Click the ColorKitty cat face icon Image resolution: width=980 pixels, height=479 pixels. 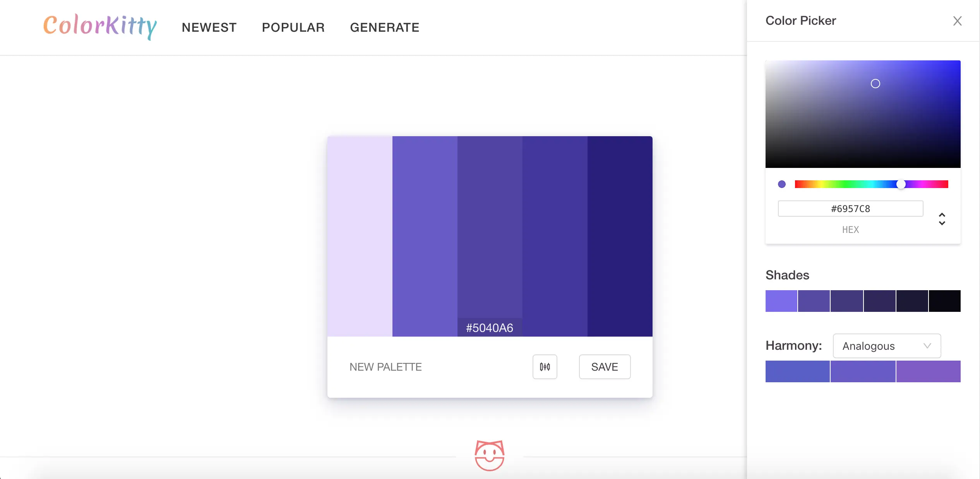(x=490, y=457)
